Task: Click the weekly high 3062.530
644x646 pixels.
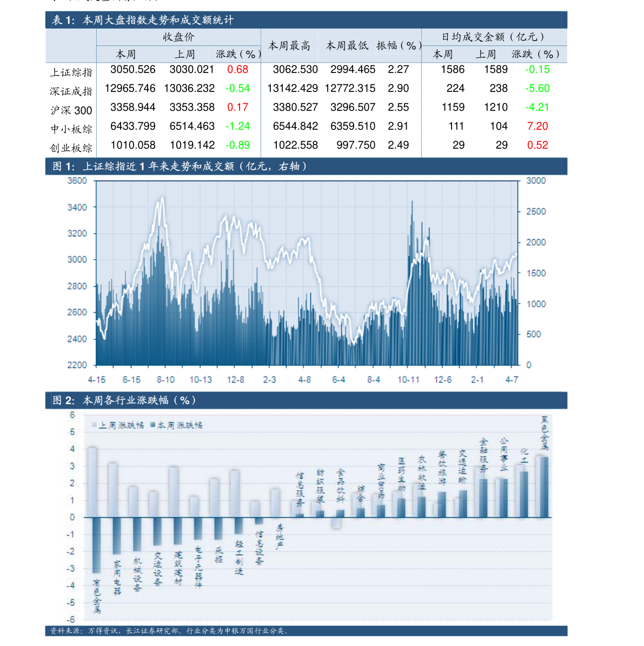Action: point(295,69)
